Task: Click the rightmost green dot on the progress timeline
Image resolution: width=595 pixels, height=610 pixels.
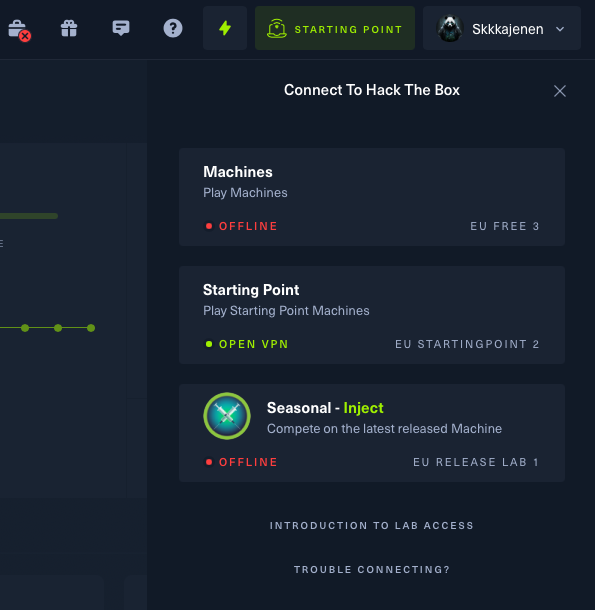Action: point(91,328)
